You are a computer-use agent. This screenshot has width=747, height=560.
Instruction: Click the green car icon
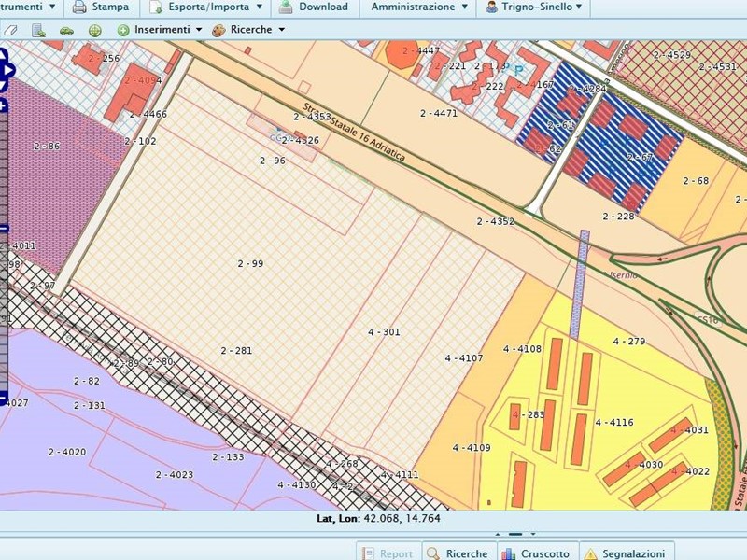66,30
